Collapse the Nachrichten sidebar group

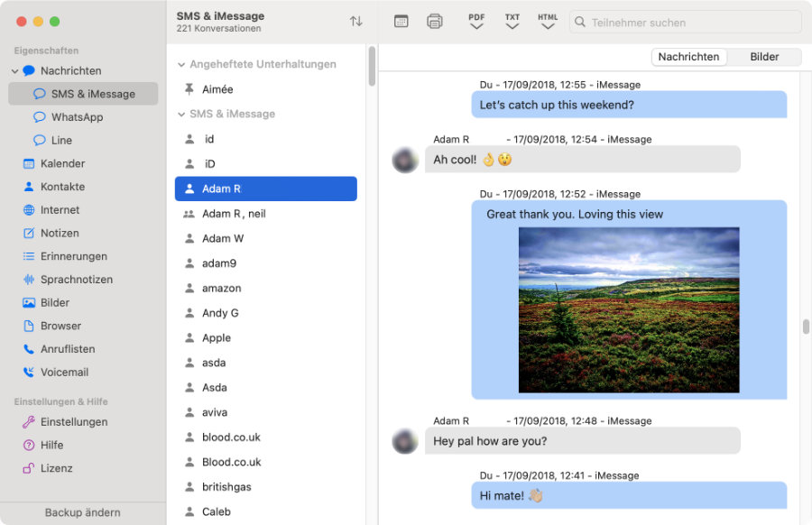coord(14,71)
